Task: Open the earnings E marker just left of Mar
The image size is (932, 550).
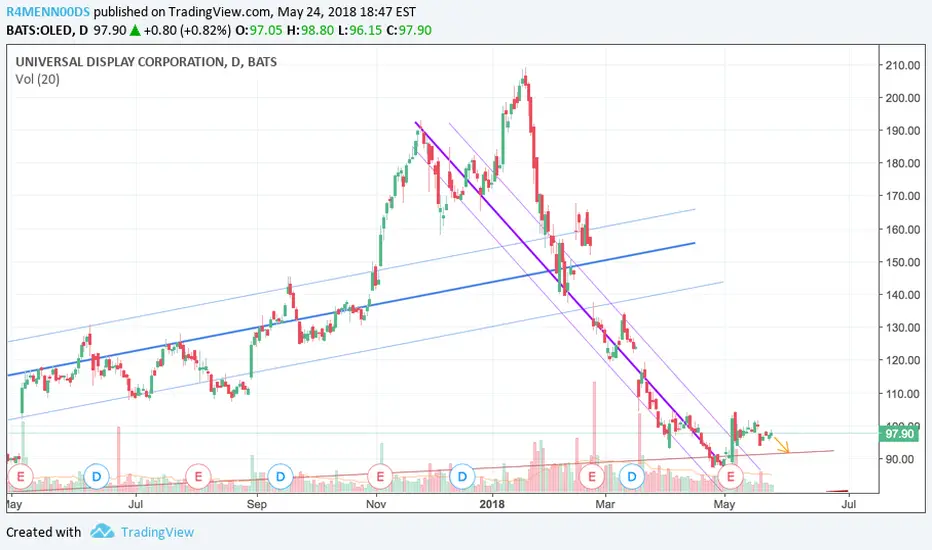Action: 591,477
